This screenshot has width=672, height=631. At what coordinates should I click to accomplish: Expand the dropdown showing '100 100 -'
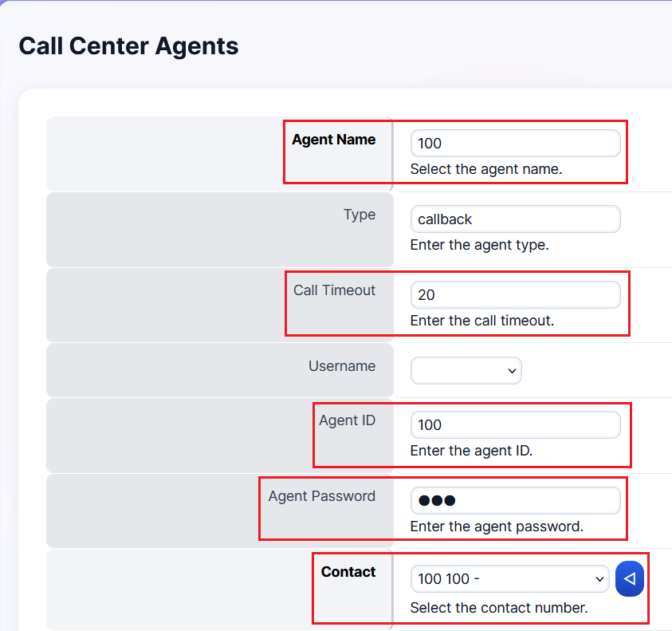tap(509, 578)
